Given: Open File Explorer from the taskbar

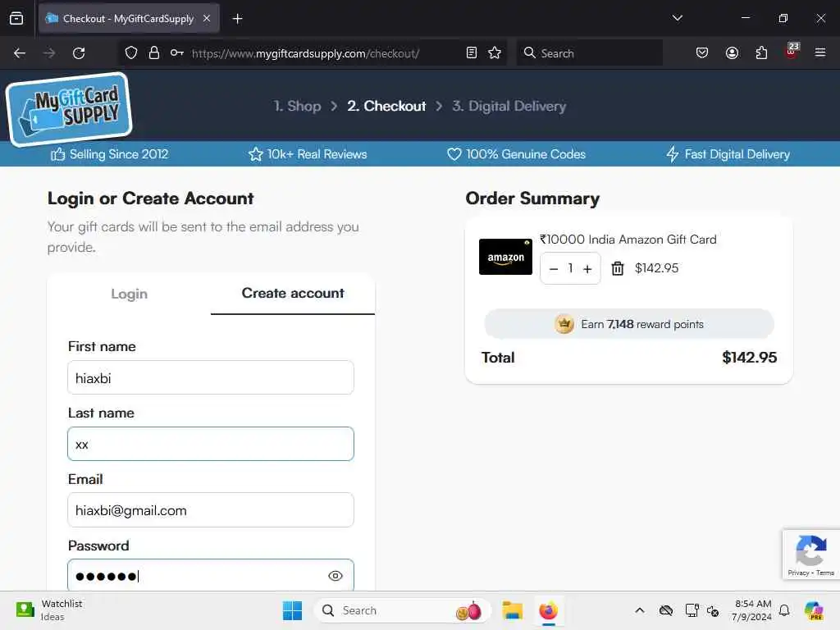Looking at the screenshot, I should [x=512, y=610].
